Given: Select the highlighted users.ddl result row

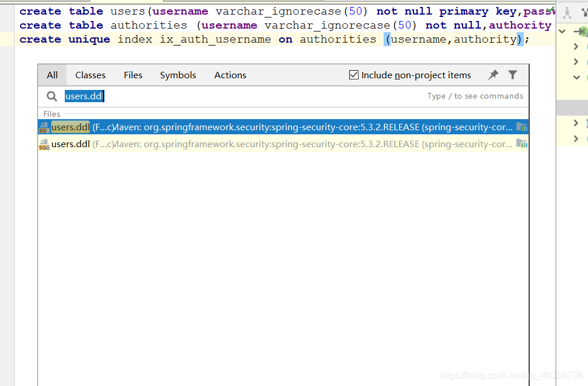Looking at the screenshot, I should pos(283,127).
